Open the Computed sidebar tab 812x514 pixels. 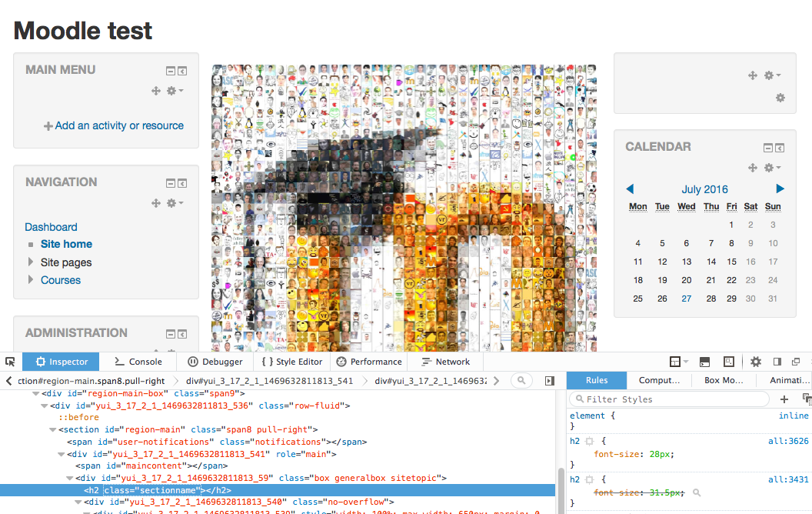click(x=659, y=380)
